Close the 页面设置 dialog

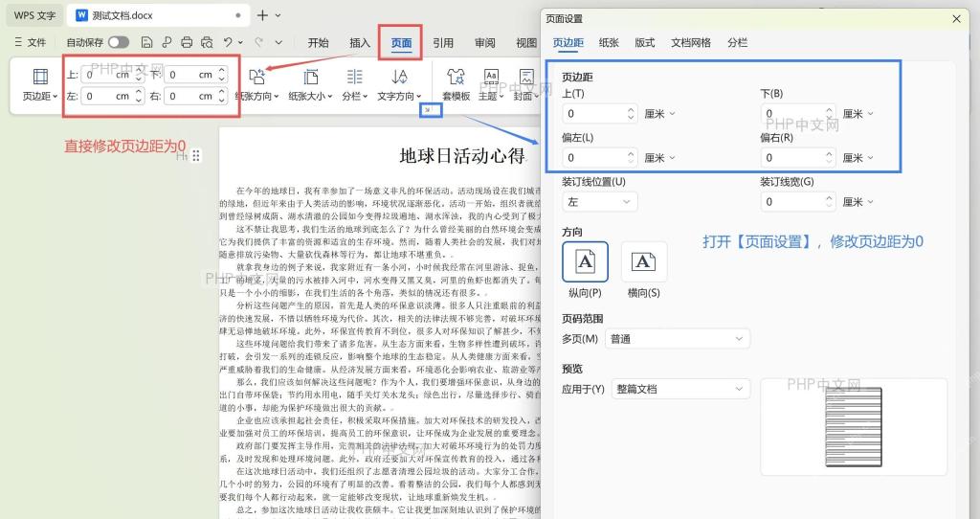956,19
